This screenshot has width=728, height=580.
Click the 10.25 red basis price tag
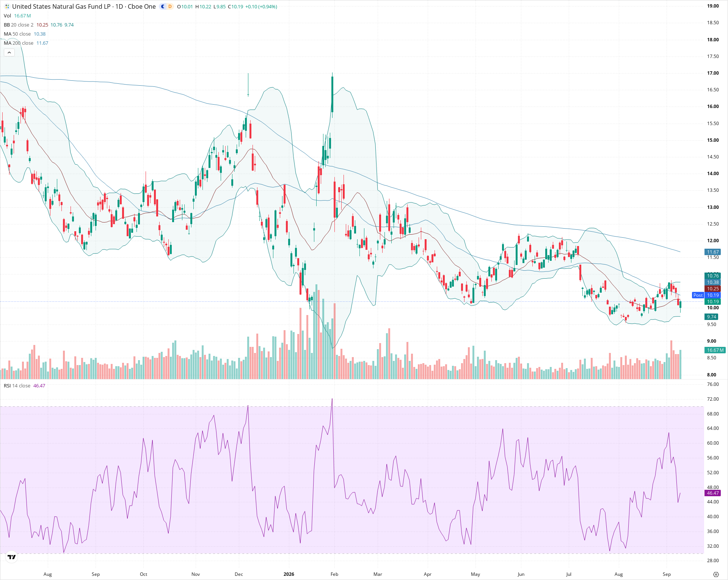(712, 289)
